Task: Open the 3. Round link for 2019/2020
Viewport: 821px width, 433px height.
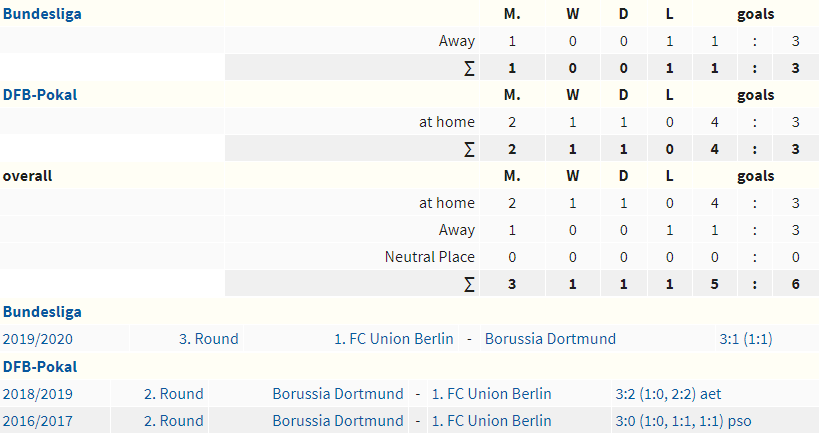Action: [208, 339]
